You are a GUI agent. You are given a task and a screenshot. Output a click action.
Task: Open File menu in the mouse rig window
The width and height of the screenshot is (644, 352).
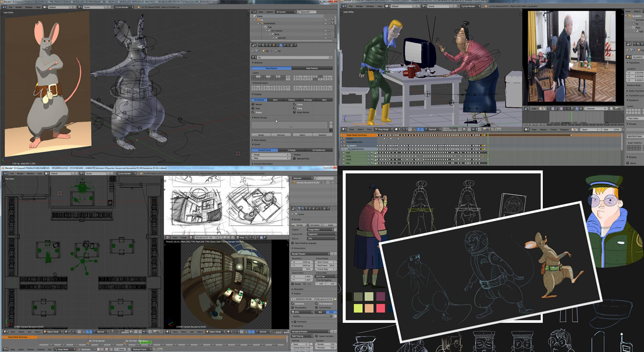coord(11,7)
